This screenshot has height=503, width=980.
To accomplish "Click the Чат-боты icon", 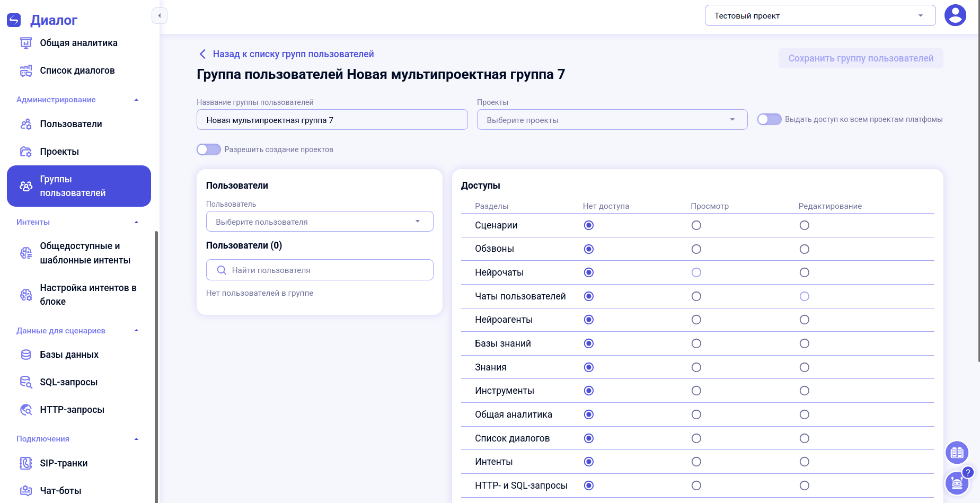I will click(x=26, y=491).
